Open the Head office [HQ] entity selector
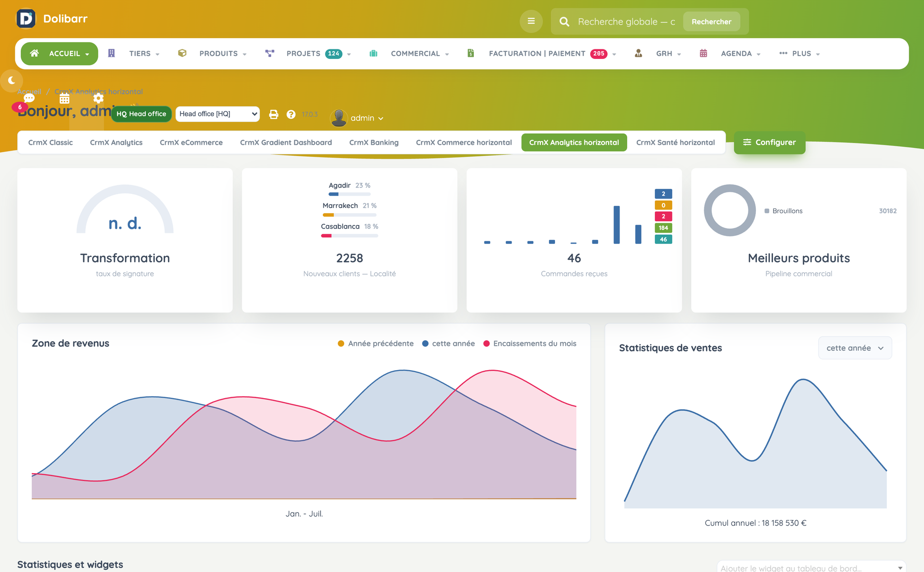Screen dimensions: 924x572 [x=217, y=114]
